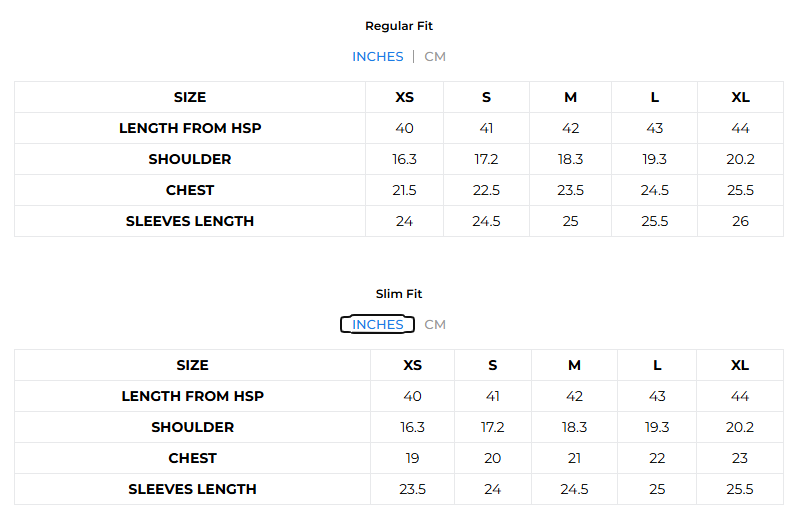Click the 19 chest value in Slim Fit table
The width and height of the screenshot is (797, 531).
[x=412, y=458]
